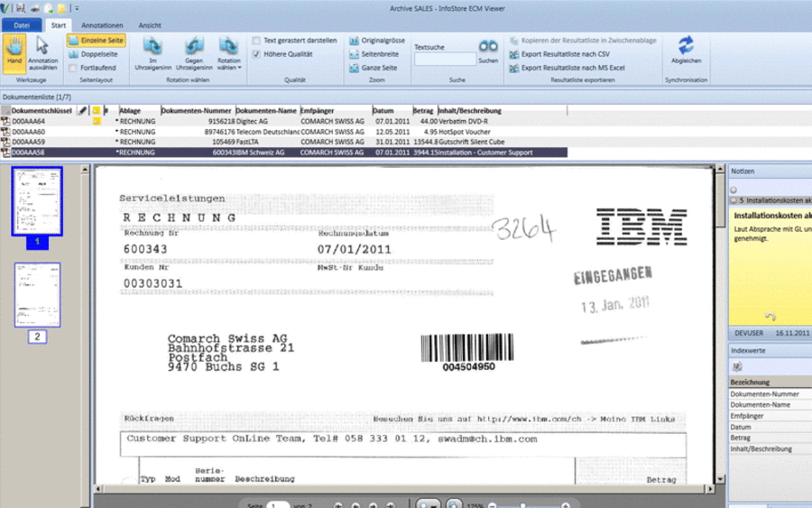Switch to the Start ribbon tab

(x=59, y=25)
